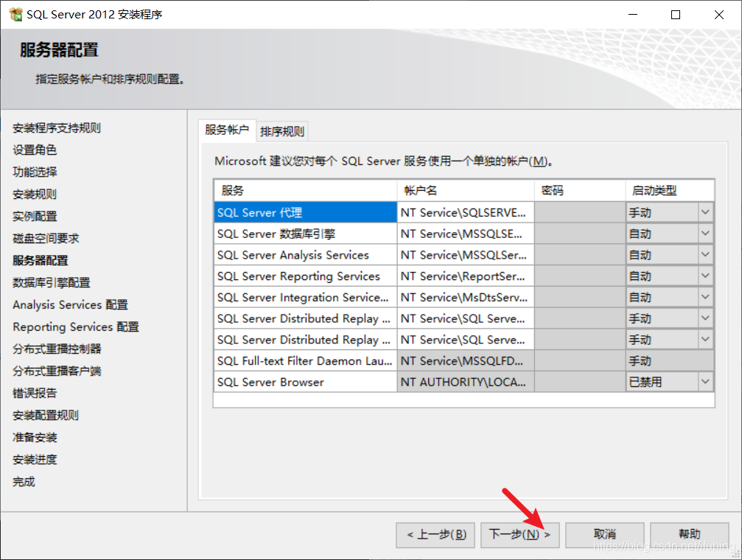This screenshot has width=742, height=560.
Task: Click the 帐户名 column header
Action: pos(466,190)
